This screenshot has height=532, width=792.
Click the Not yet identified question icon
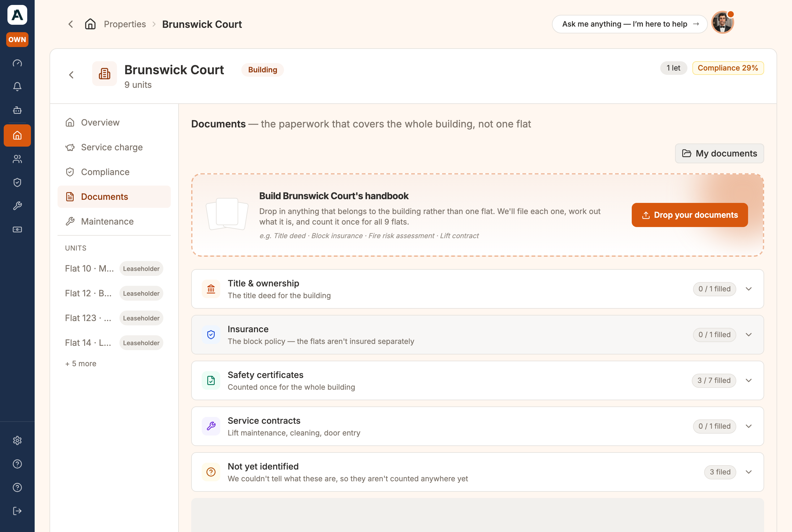tap(211, 472)
